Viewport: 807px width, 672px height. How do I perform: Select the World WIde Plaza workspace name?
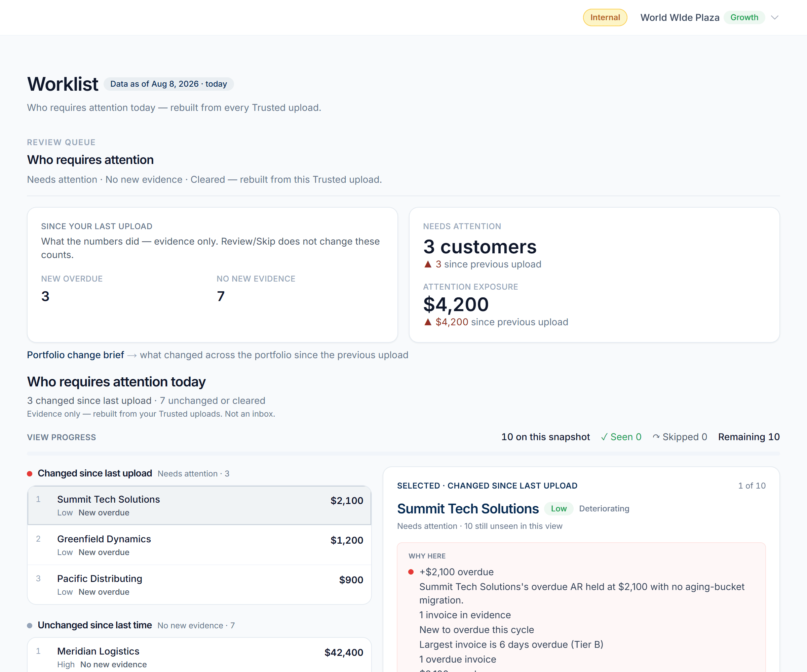point(680,18)
